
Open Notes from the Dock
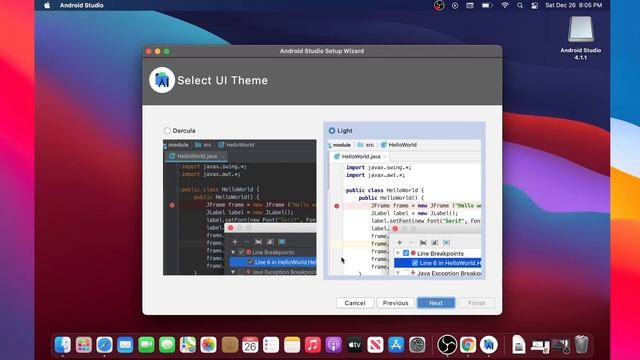coord(292,345)
